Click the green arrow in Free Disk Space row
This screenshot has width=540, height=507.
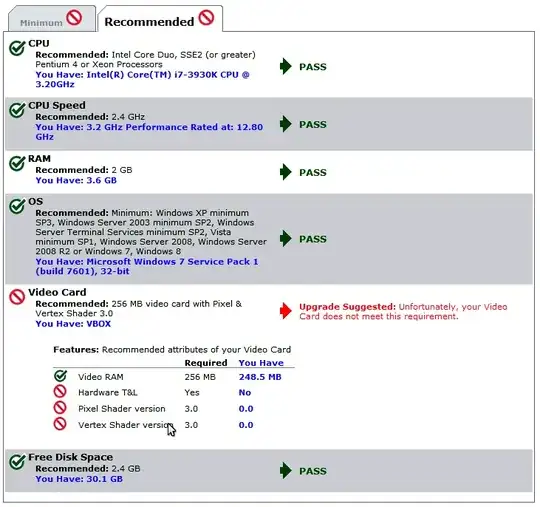point(285,471)
